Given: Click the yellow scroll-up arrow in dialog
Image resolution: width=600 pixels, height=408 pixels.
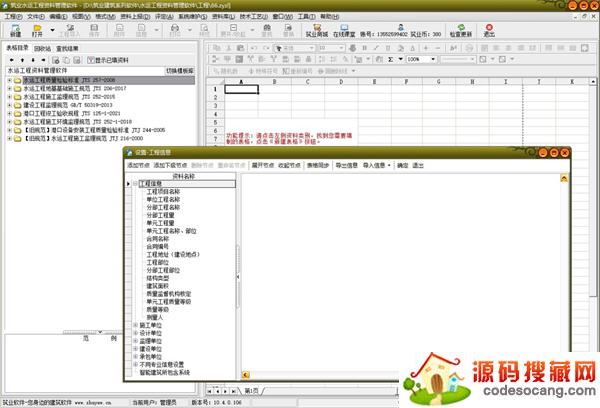Looking at the screenshot, I should (564, 178).
